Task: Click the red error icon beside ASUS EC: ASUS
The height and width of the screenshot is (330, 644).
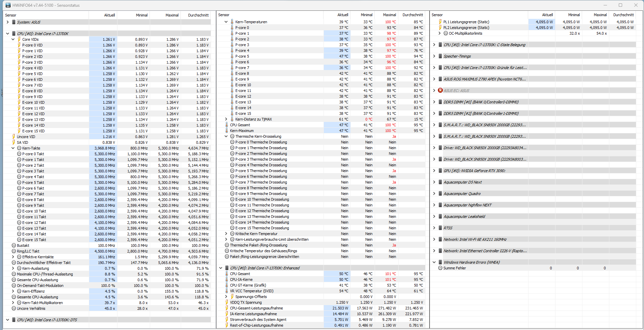Action: click(x=440, y=91)
